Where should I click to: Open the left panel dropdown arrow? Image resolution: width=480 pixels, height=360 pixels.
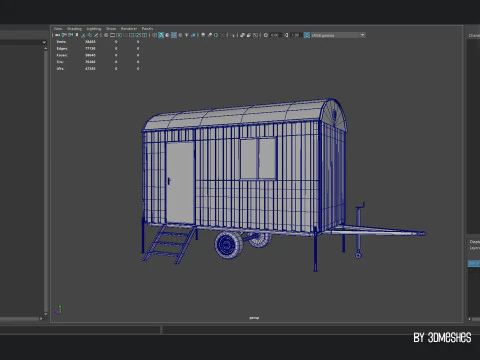pyautogui.click(x=44, y=42)
